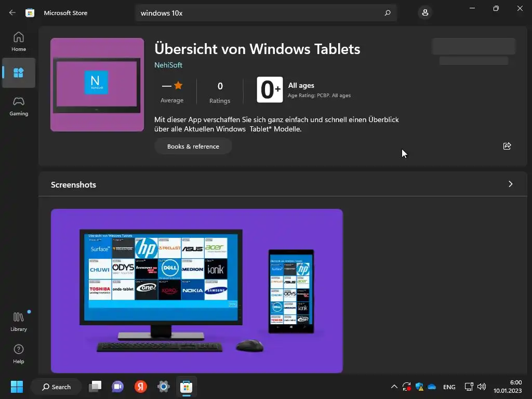Open Yandex browser from taskbar

coord(141,387)
